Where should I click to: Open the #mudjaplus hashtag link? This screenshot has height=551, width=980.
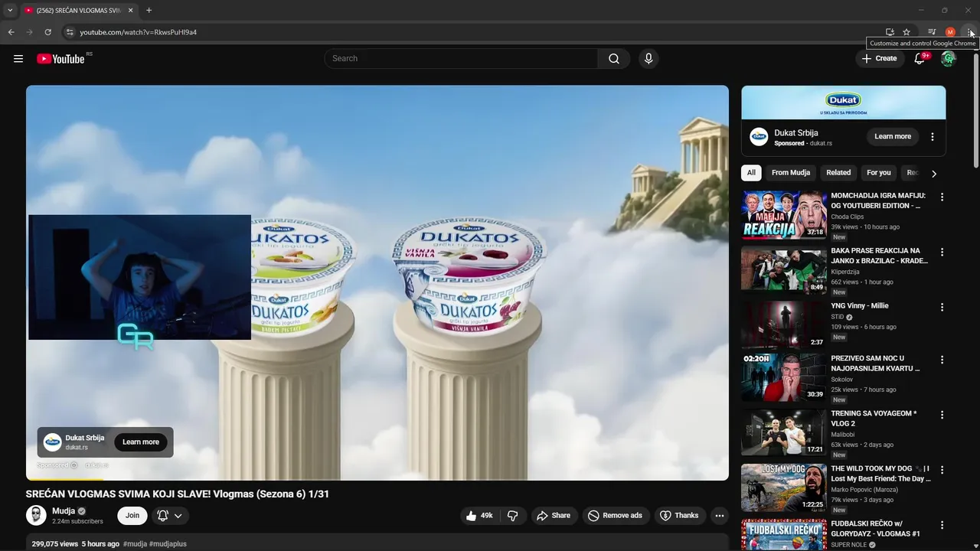[168, 544]
